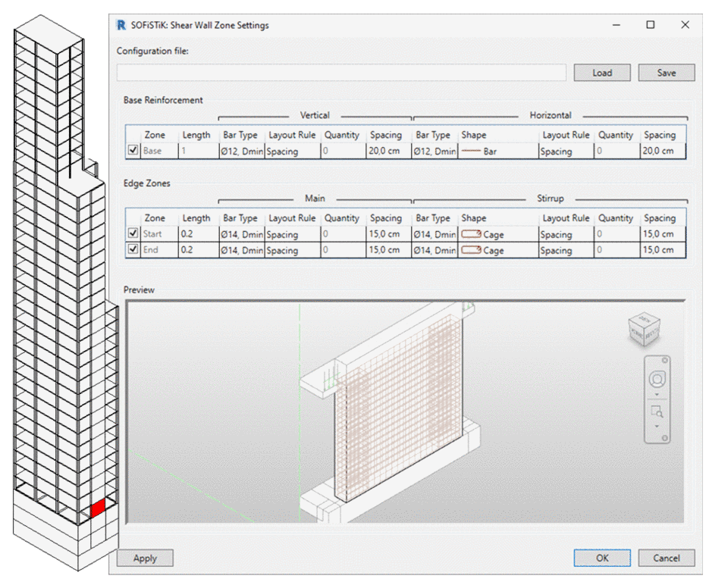Image resolution: width=728 pixels, height=582 pixels.
Task: Load a configuration file
Action: tap(601, 73)
